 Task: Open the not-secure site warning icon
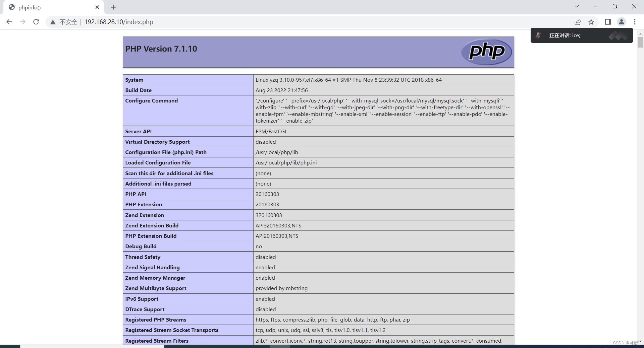pos(53,22)
